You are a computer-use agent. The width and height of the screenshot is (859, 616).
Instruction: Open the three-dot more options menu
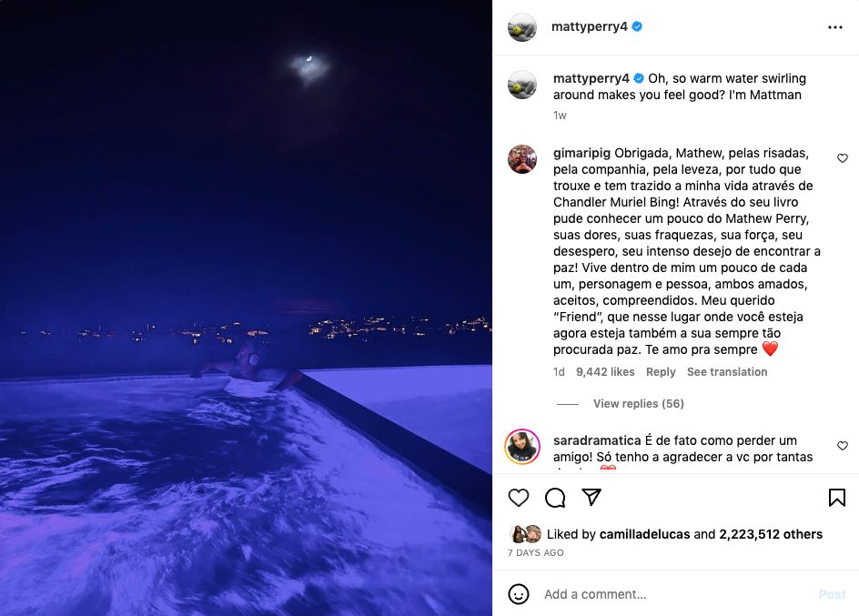(835, 26)
